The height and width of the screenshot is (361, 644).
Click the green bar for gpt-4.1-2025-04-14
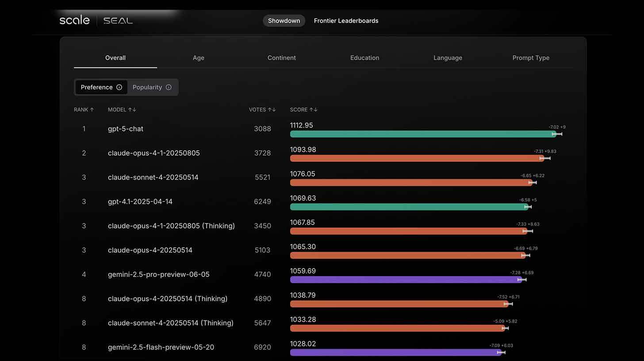[x=409, y=207]
